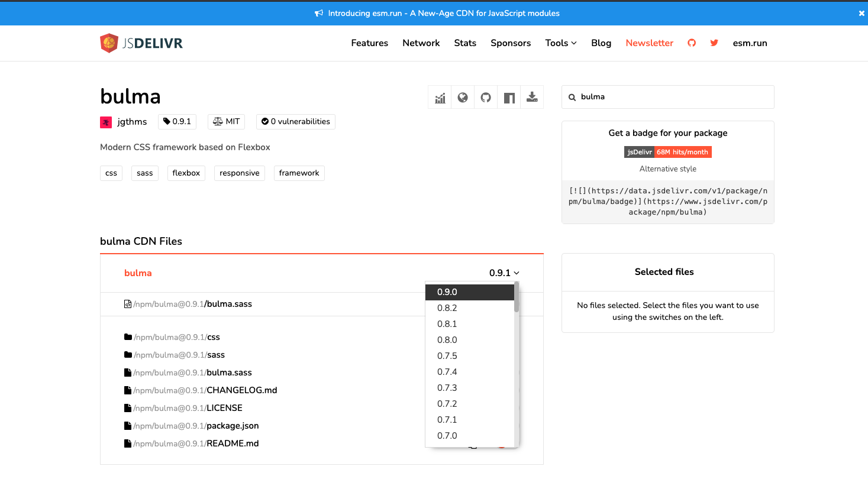This screenshot has width=868, height=489.
Task: Select version 0.7.1 from list
Action: tap(470, 420)
